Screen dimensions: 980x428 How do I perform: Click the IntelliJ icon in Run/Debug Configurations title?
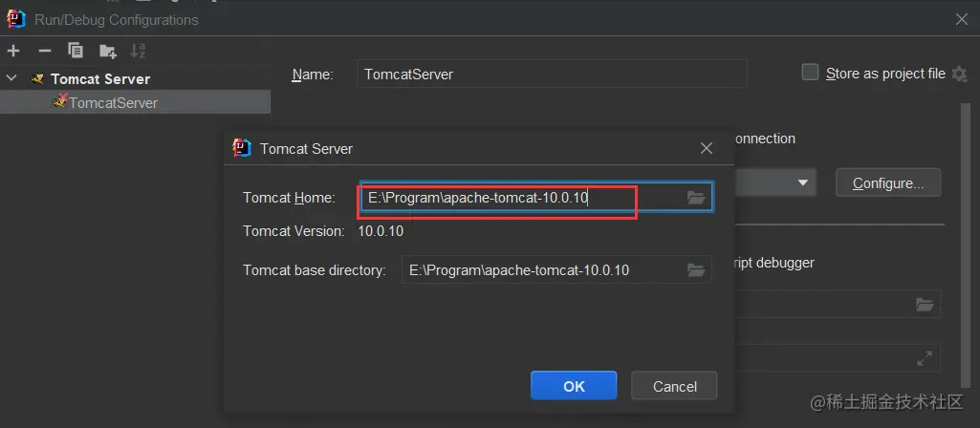pos(15,19)
